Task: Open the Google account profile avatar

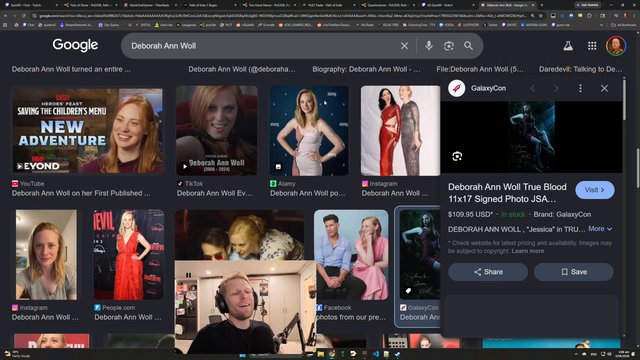Action: pyautogui.click(x=616, y=46)
